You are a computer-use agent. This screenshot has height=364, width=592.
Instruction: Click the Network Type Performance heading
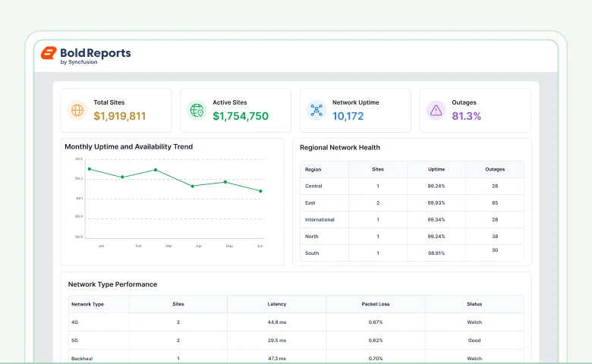point(112,284)
